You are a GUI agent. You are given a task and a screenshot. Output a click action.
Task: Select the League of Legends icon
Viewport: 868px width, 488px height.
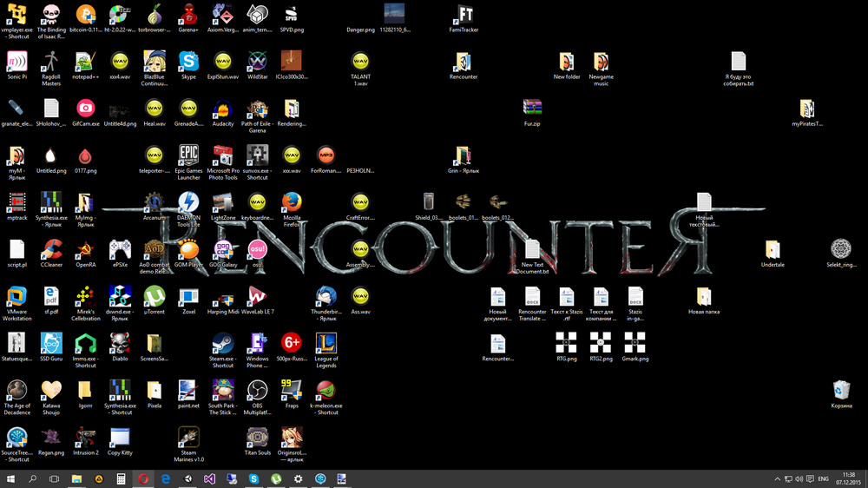(325, 343)
